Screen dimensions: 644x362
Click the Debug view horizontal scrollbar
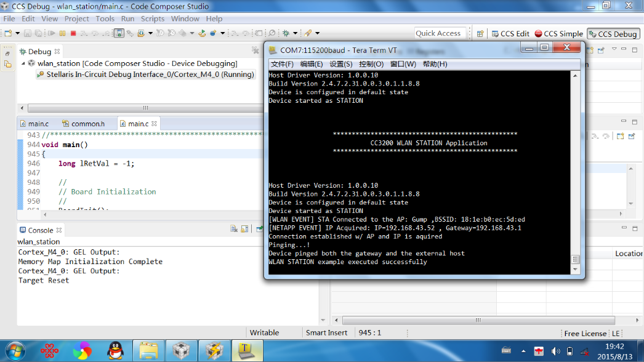click(x=145, y=108)
